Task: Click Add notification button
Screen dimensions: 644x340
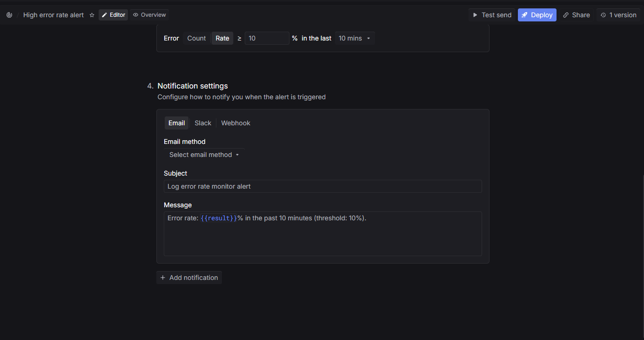Action: tap(189, 278)
